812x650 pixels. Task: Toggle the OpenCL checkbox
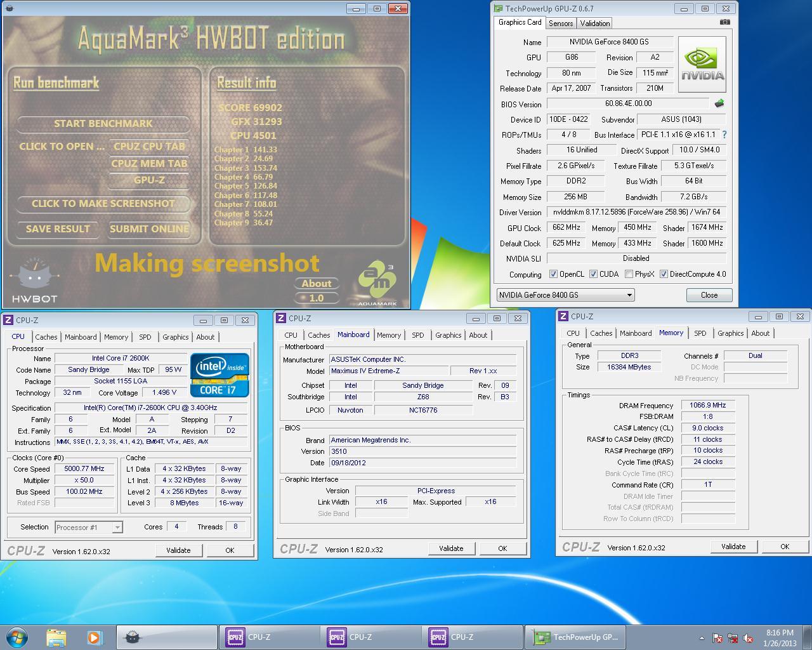pyautogui.click(x=553, y=274)
